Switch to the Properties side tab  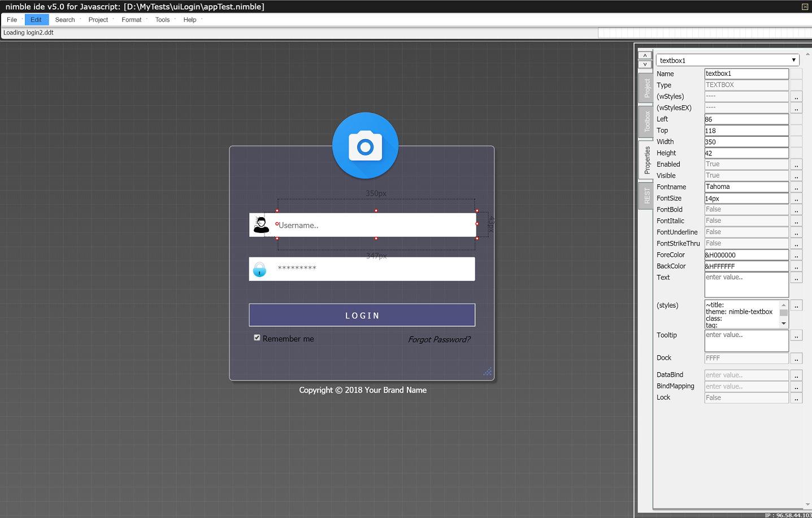(645, 160)
